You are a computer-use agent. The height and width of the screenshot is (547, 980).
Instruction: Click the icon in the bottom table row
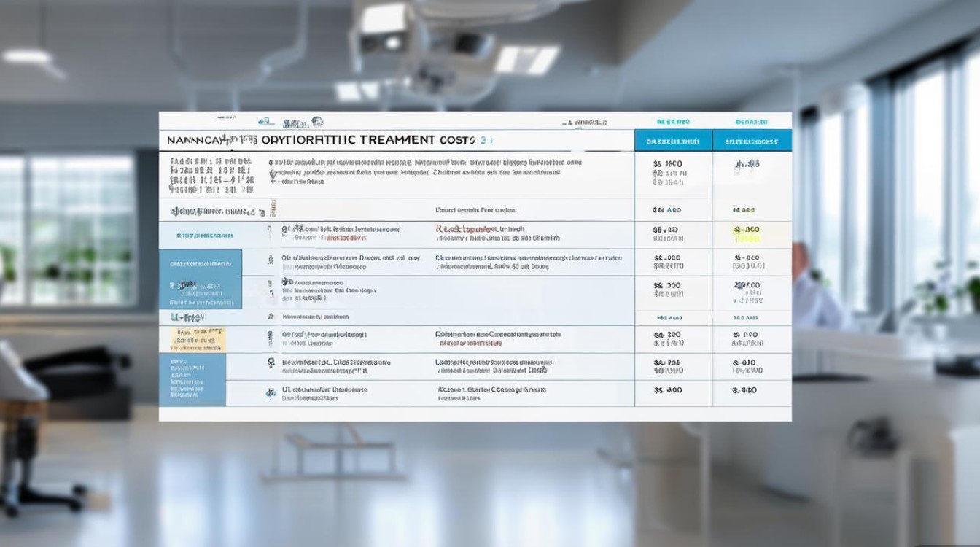point(271,392)
